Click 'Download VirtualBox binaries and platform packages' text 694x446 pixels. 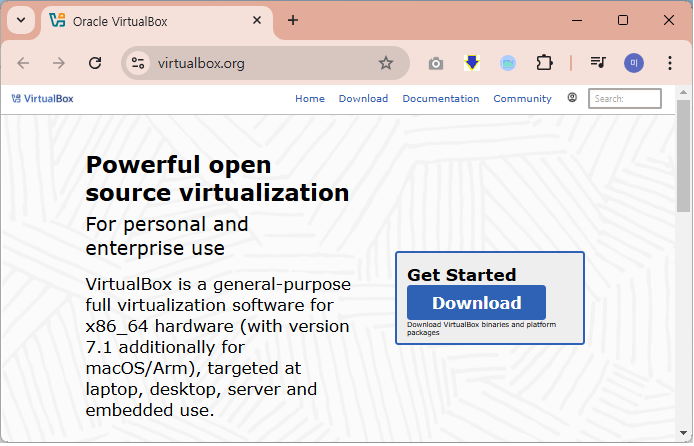pos(481,328)
